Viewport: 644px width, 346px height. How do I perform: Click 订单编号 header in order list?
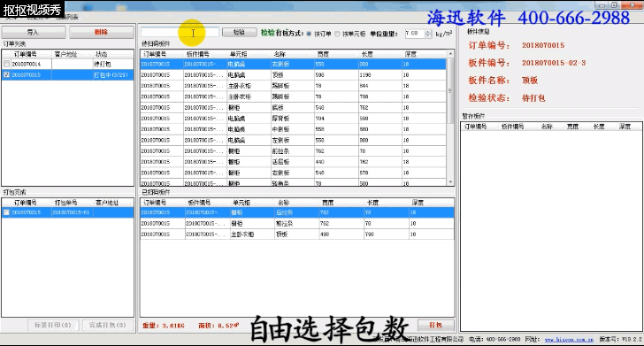(26, 54)
